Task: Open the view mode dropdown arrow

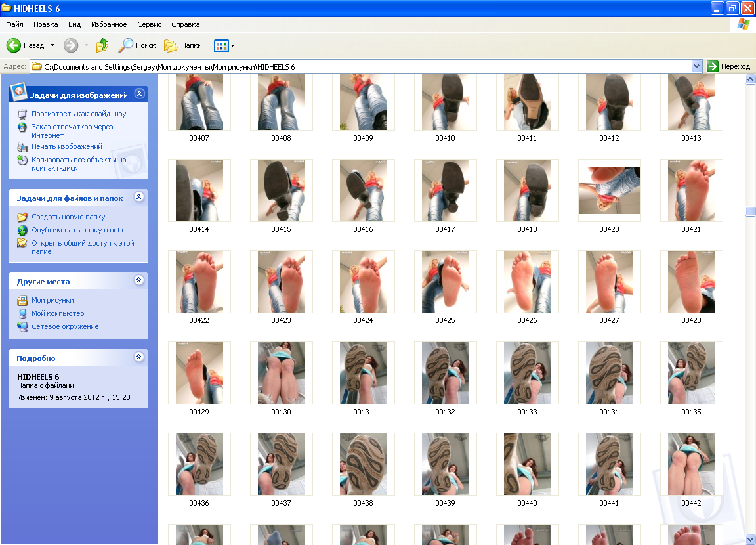Action: [x=232, y=46]
